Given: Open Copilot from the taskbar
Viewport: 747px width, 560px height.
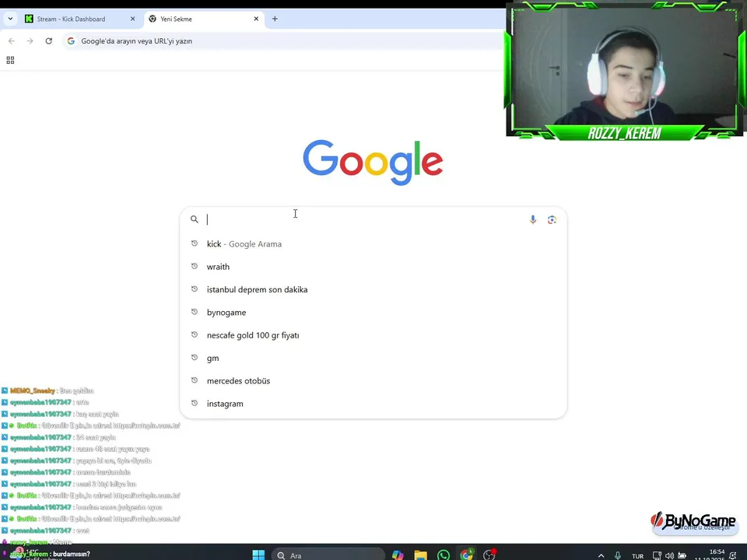Looking at the screenshot, I should pyautogui.click(x=398, y=555).
